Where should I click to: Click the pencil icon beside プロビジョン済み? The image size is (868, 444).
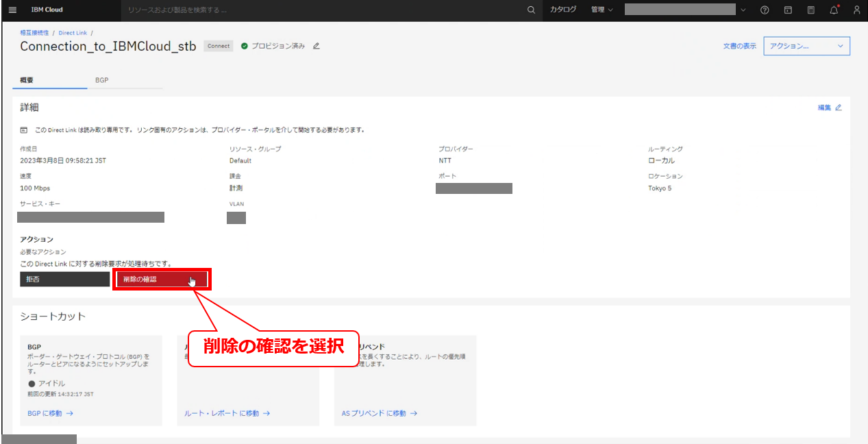coord(316,46)
